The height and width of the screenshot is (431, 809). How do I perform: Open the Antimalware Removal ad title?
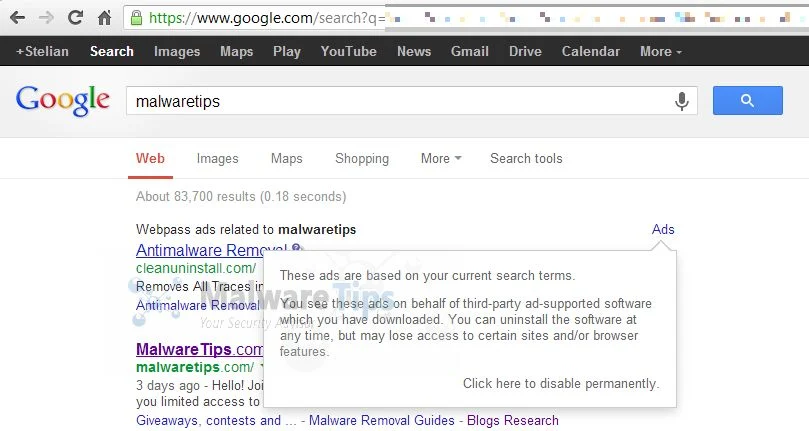(x=212, y=250)
